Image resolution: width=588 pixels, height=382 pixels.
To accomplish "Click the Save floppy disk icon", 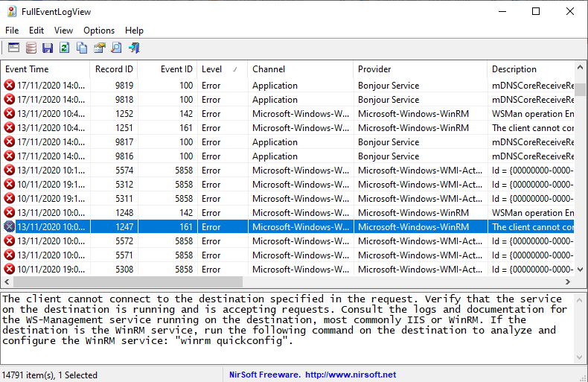I will tap(48, 48).
